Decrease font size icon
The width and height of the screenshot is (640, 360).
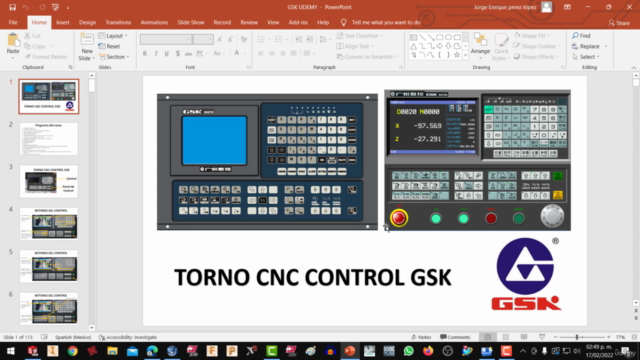[230, 39]
